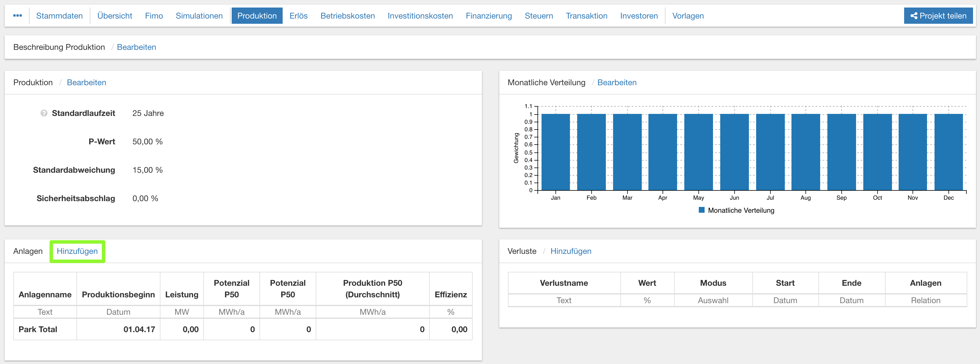980x364 pixels.
Task: Add a new Anlage via Hinzufügen
Action: [77, 251]
